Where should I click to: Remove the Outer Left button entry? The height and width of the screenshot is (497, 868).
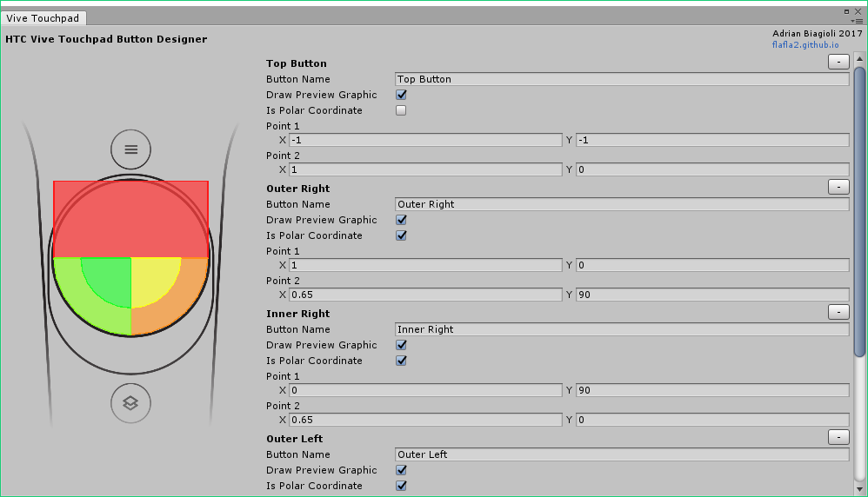[838, 437]
